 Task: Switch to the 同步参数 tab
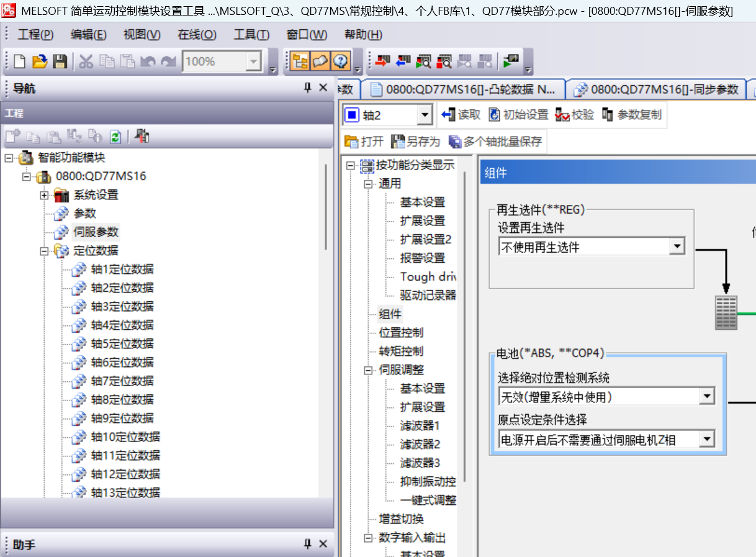(657, 89)
